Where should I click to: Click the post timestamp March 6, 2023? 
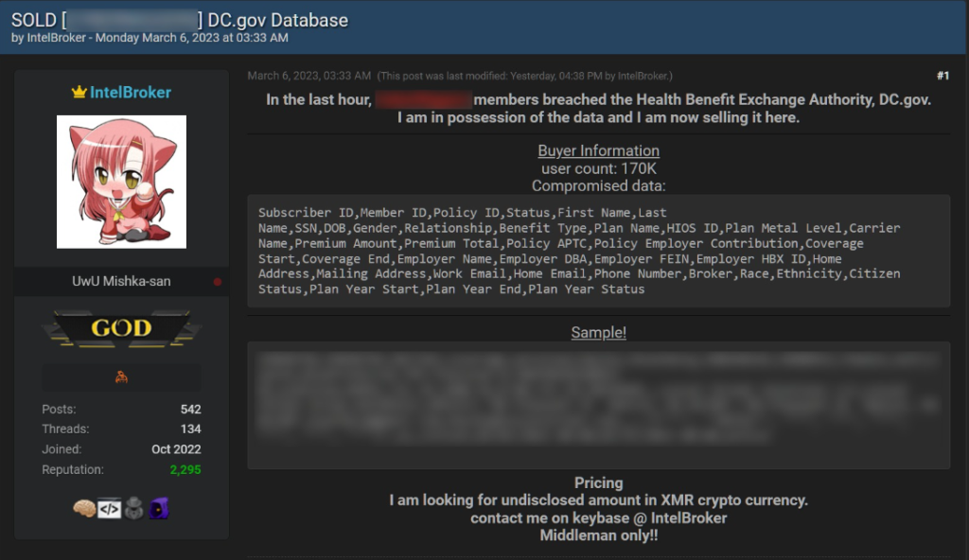pyautogui.click(x=309, y=76)
